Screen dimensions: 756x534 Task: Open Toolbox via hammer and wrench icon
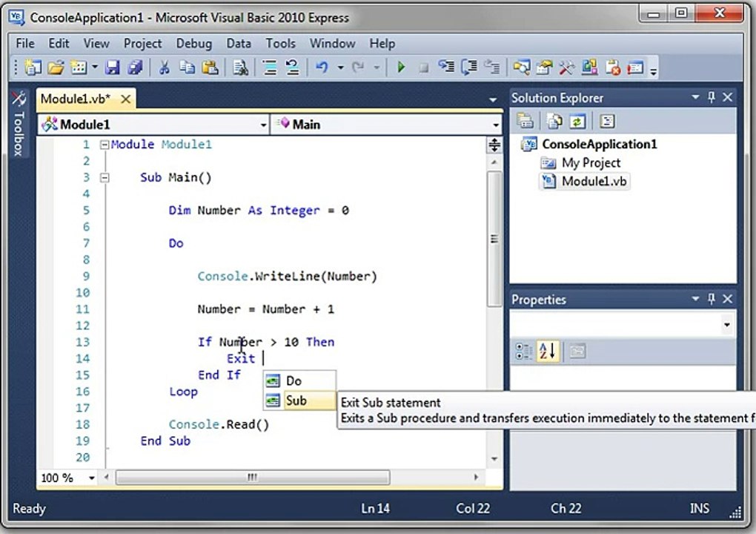tap(566, 67)
